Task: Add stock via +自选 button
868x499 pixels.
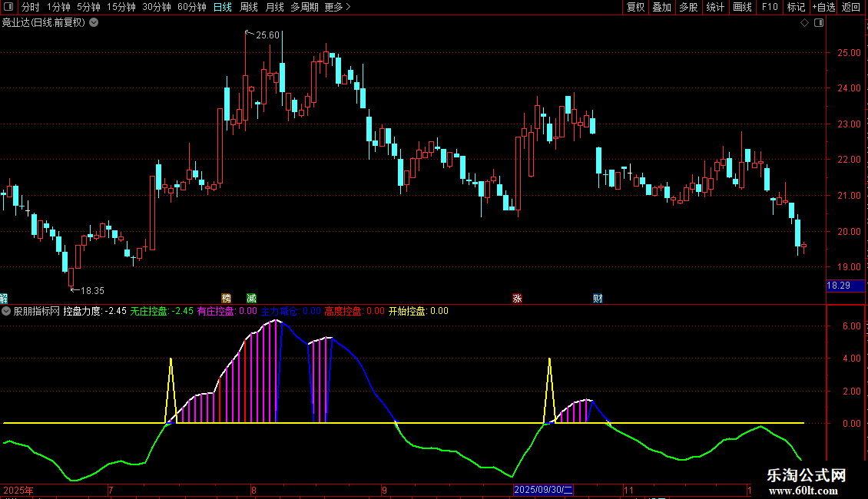Action: coord(823,7)
